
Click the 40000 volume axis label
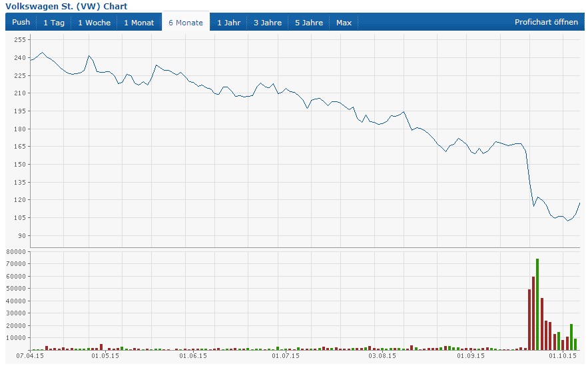tap(16, 301)
